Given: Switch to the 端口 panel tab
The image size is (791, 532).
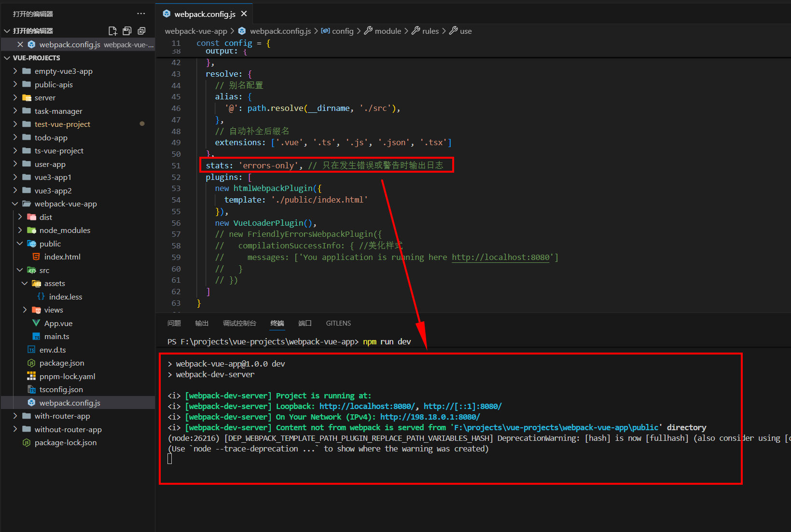Looking at the screenshot, I should click(305, 323).
